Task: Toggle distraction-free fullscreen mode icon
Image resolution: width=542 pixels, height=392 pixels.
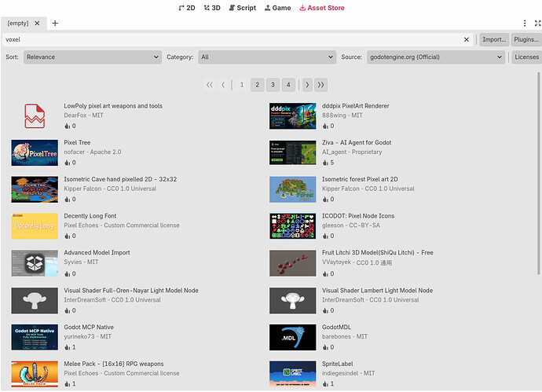Action: 537,23
